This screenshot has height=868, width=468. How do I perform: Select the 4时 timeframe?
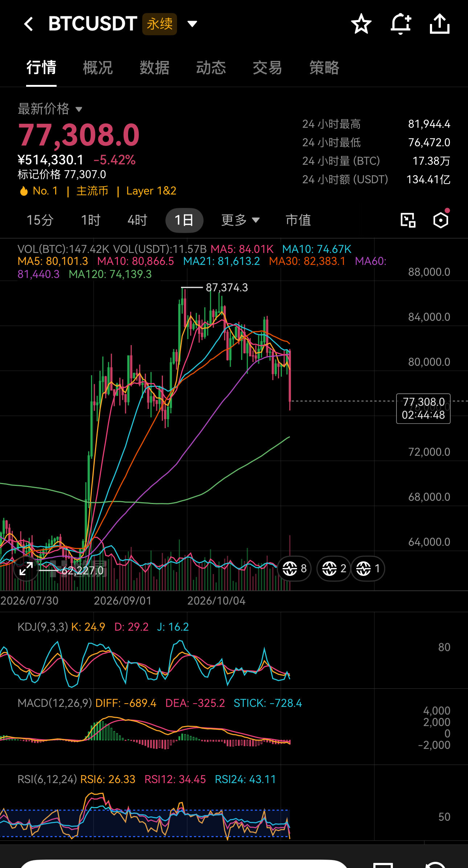pos(137,220)
